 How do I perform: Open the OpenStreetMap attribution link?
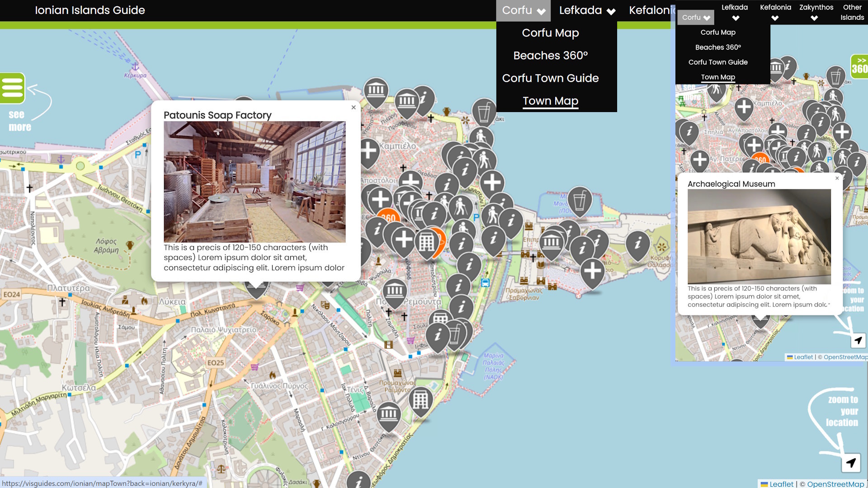tap(835, 484)
